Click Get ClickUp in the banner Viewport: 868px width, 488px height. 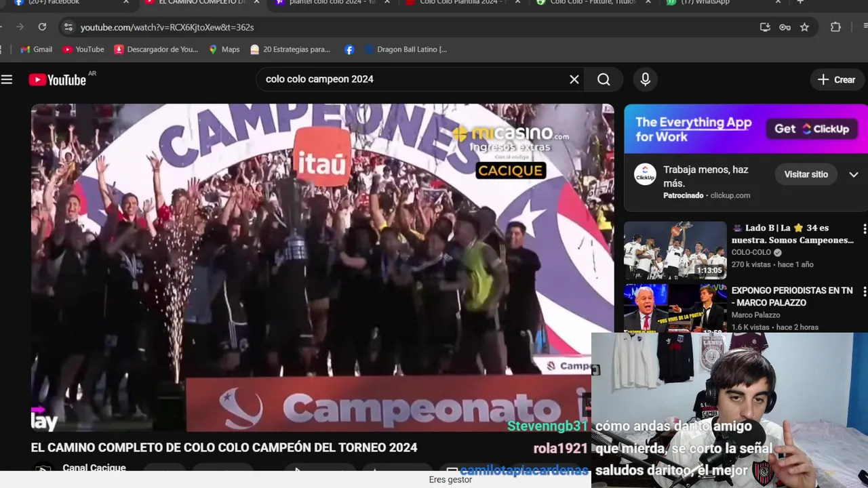812,129
